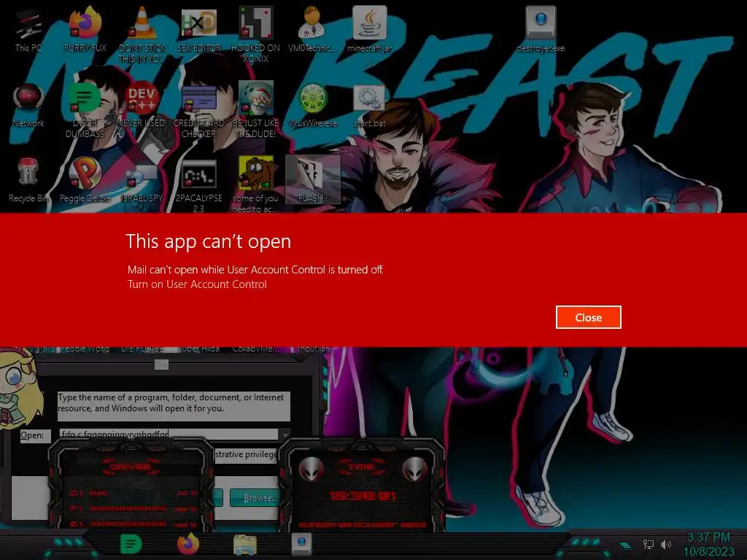Open 'D FOR DUMBASS' green shortcut
The height and width of the screenshot is (560, 747).
click(85, 111)
